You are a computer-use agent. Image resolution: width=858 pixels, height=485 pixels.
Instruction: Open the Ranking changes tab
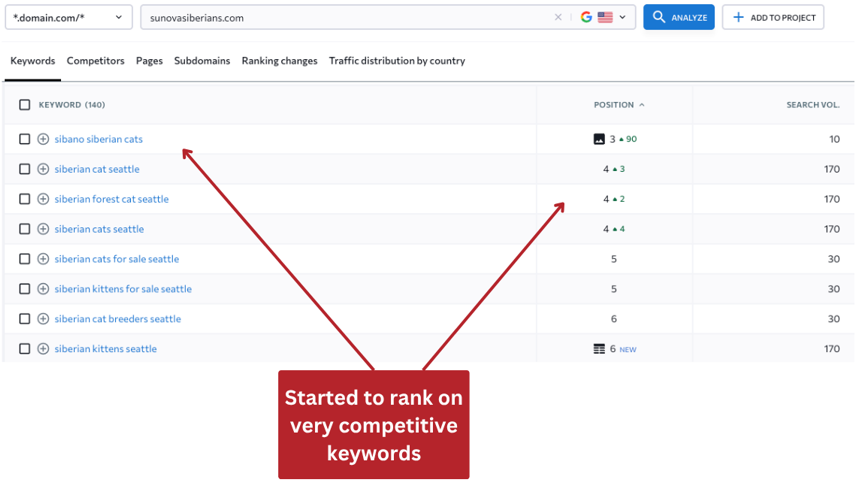pos(280,61)
